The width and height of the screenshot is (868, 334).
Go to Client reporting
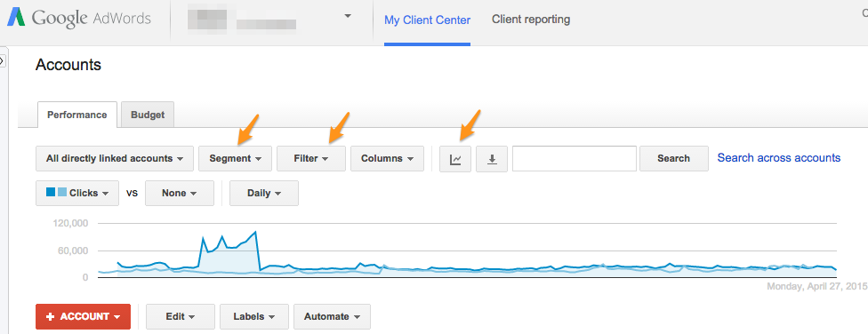pyautogui.click(x=531, y=20)
